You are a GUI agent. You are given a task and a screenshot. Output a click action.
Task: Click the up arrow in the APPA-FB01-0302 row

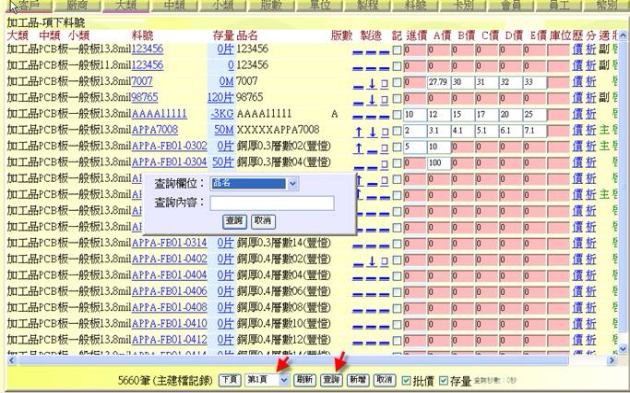point(358,147)
